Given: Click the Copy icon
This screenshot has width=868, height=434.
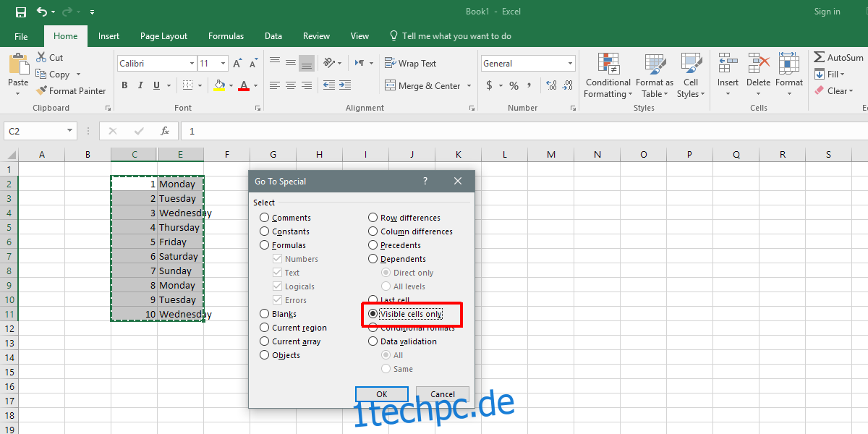Looking at the screenshot, I should [41, 75].
